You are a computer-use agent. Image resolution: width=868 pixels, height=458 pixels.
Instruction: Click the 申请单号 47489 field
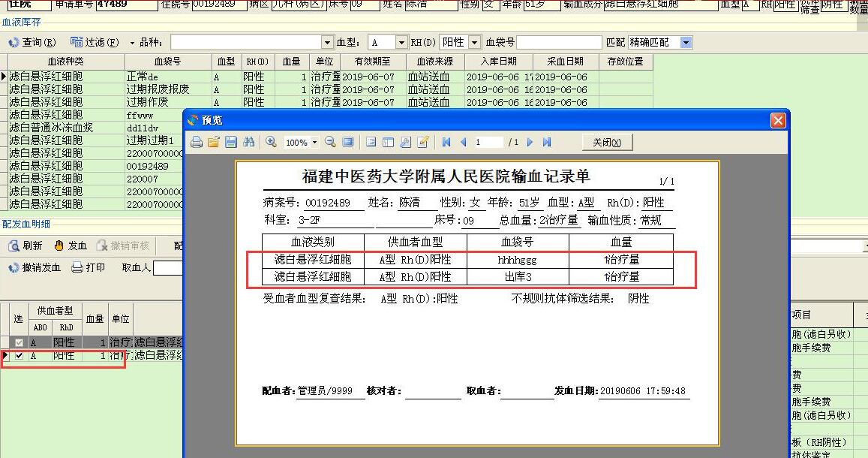click(127, 5)
